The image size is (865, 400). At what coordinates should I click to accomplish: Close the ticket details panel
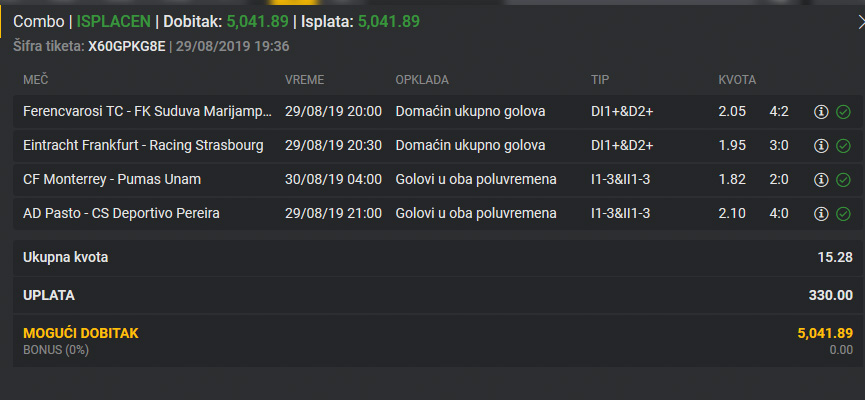coord(861,22)
